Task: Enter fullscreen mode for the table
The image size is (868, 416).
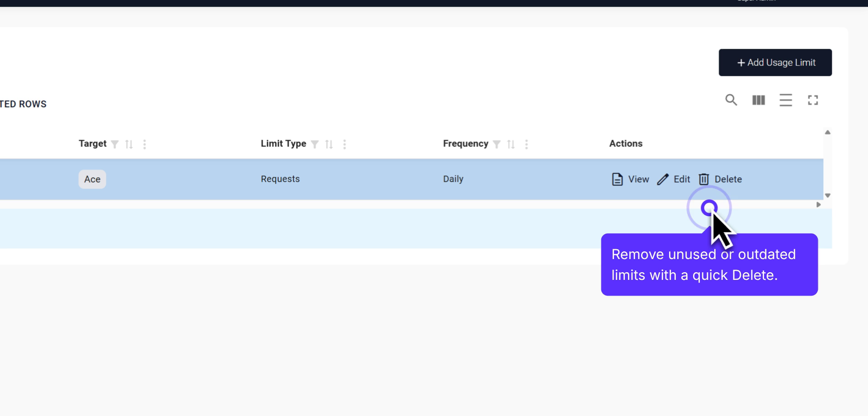Action: tap(813, 100)
